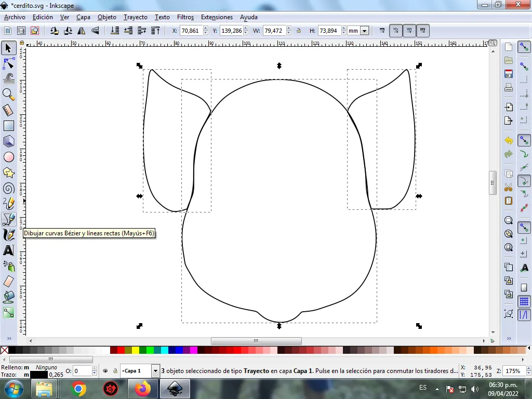The image size is (532, 399).
Task: Select the Ellipse circle tool
Action: pos(8,157)
